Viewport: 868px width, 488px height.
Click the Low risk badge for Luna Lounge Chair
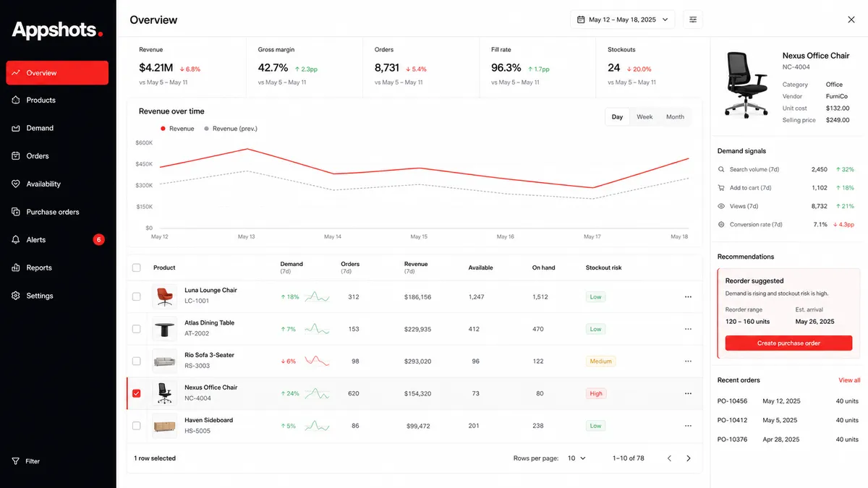click(x=595, y=297)
